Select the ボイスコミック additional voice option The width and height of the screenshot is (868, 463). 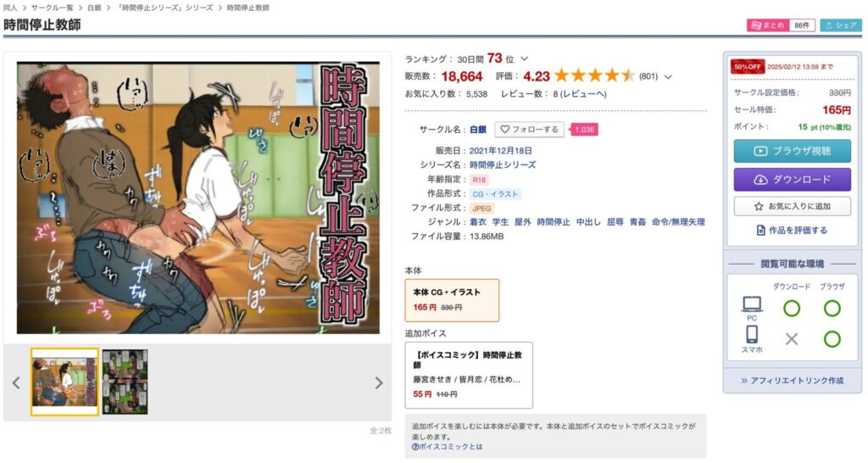click(469, 375)
